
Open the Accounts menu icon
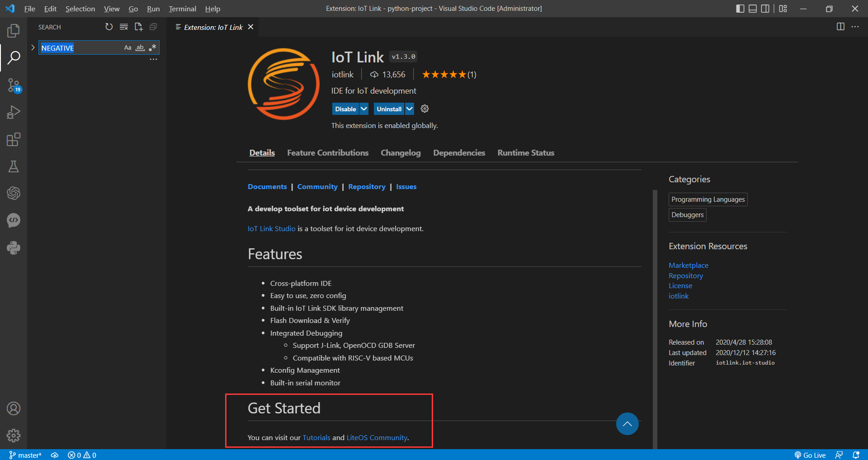click(14, 408)
